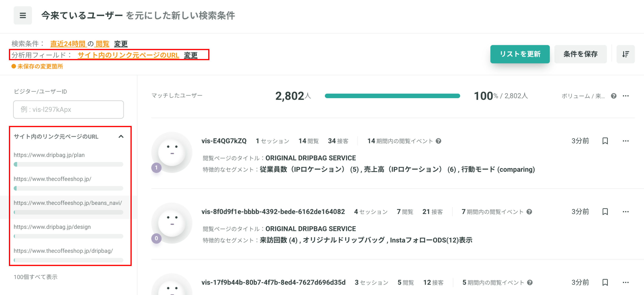
Task: Click 変更 link for 分析用フィールド
Action: [190, 55]
